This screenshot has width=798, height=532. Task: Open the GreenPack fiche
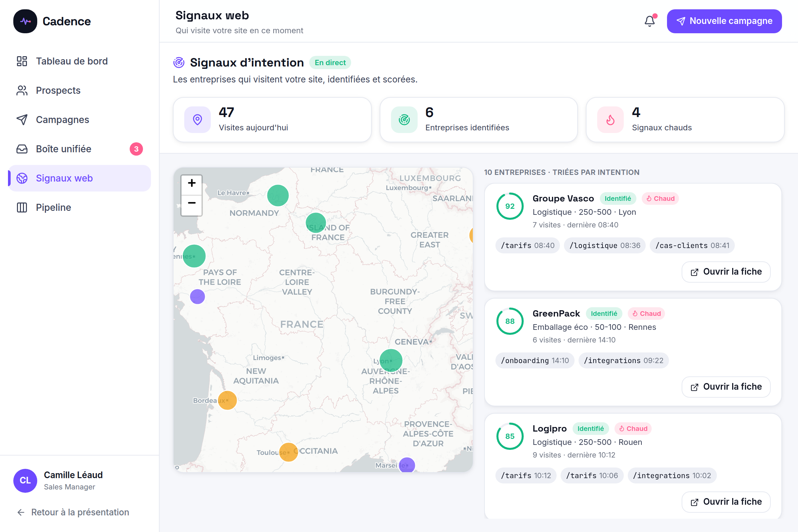(726, 387)
